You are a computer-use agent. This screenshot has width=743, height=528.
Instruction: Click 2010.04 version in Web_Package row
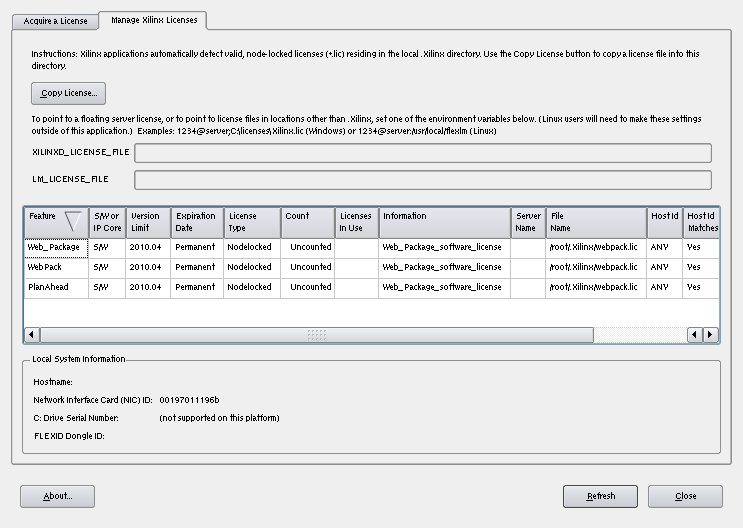click(x=148, y=248)
